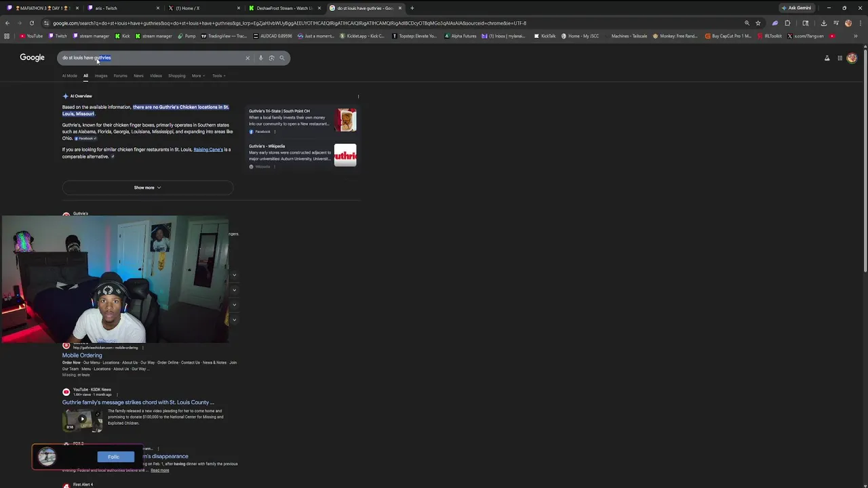
Task: Select the AI Mode tab
Action: pos(70,76)
